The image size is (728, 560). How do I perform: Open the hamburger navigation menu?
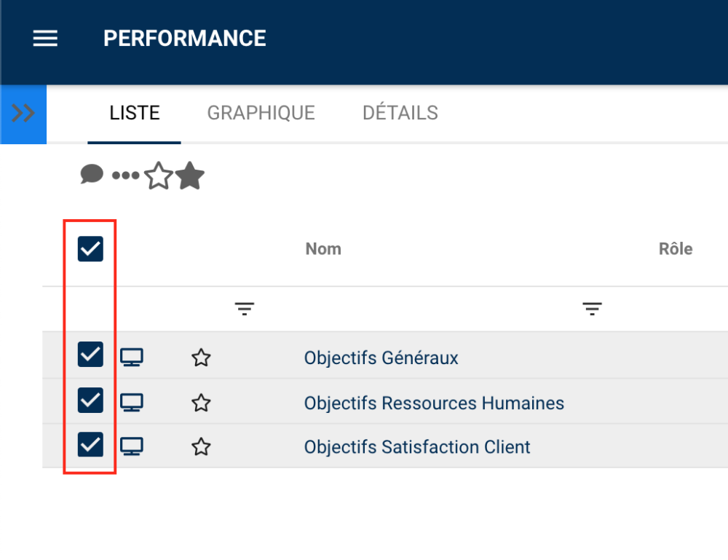[x=45, y=39]
